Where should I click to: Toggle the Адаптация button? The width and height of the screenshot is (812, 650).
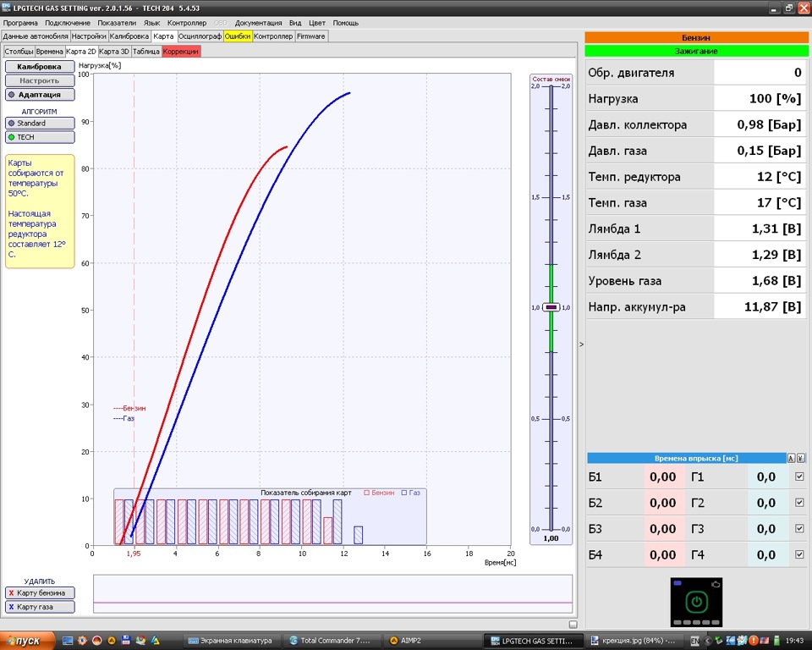coord(40,95)
